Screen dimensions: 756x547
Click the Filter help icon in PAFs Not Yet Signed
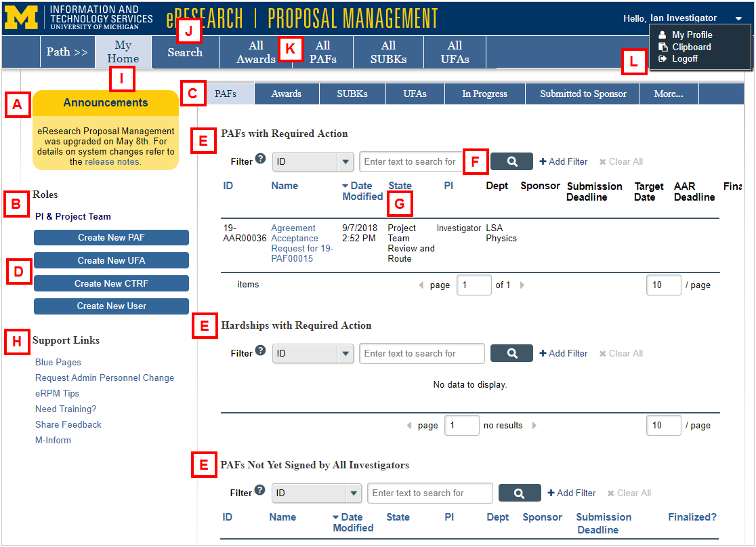(x=259, y=491)
